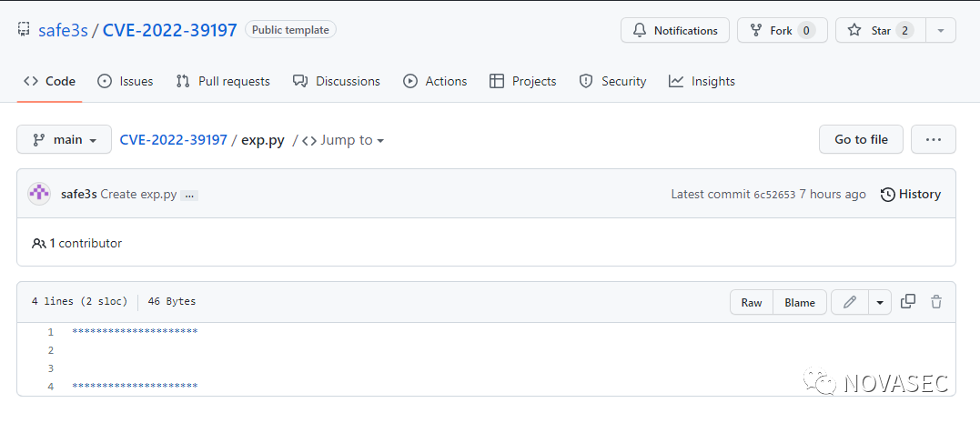Edit the file with pencil icon

(849, 302)
